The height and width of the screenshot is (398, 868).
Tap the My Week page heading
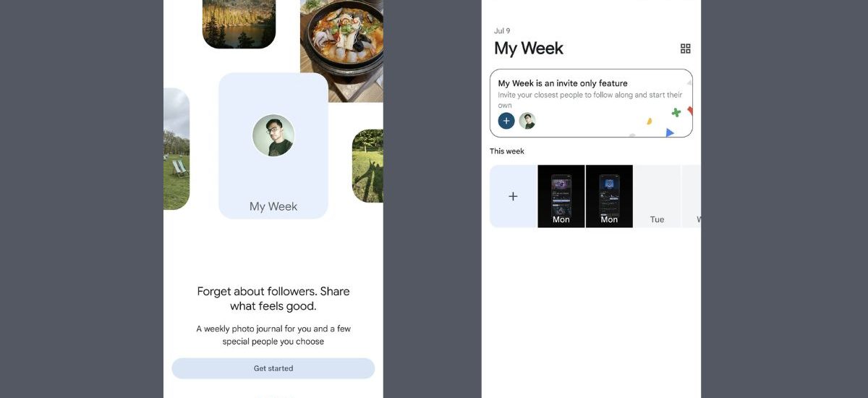click(529, 48)
